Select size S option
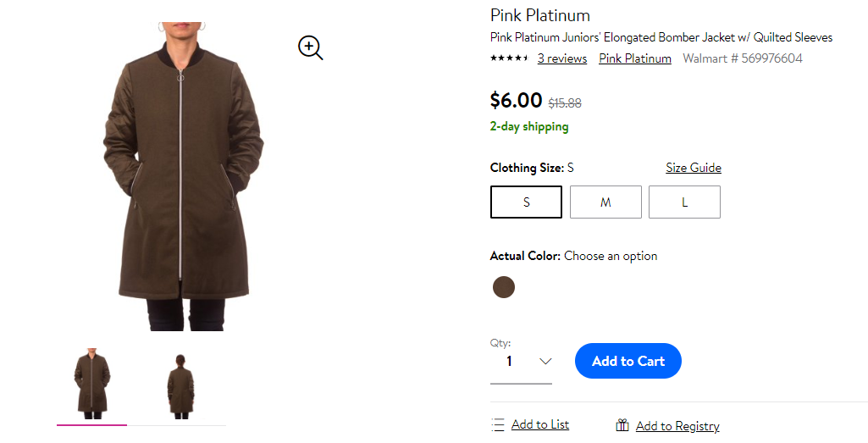Screen dimensions: 868x443 coord(526,202)
